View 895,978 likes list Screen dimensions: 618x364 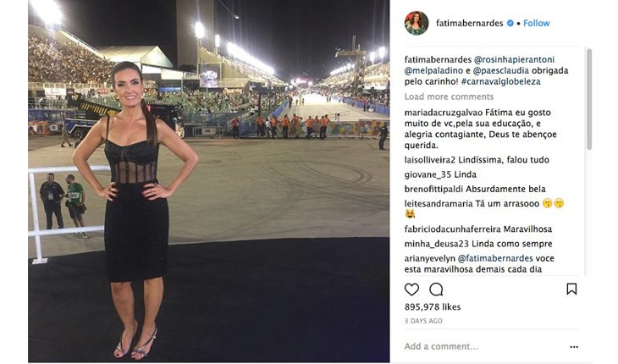click(433, 307)
